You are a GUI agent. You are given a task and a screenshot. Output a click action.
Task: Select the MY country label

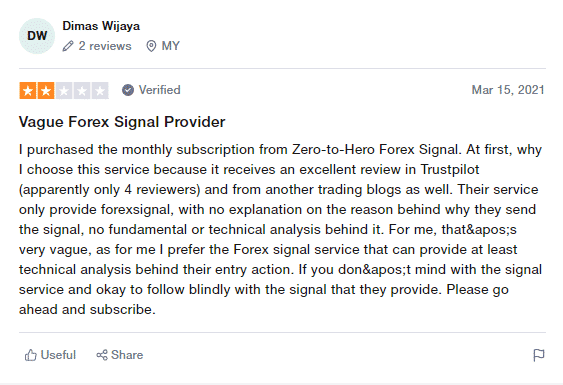coord(171,46)
